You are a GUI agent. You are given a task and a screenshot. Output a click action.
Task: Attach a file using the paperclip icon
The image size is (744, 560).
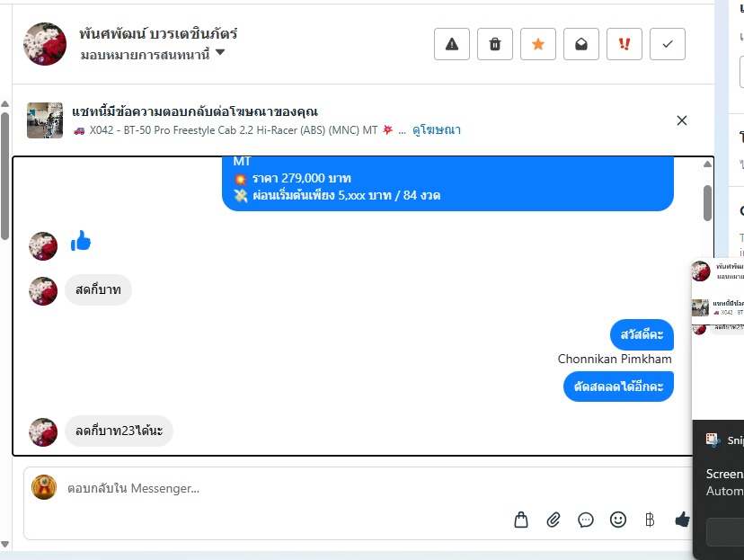(554, 520)
